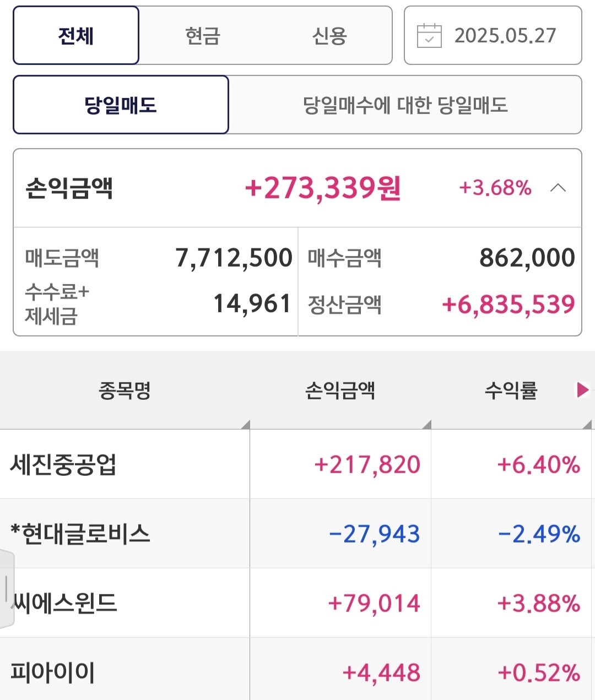This screenshot has width=595, height=700.
Task: Sort by 종목명 column header
Action: coord(125,390)
